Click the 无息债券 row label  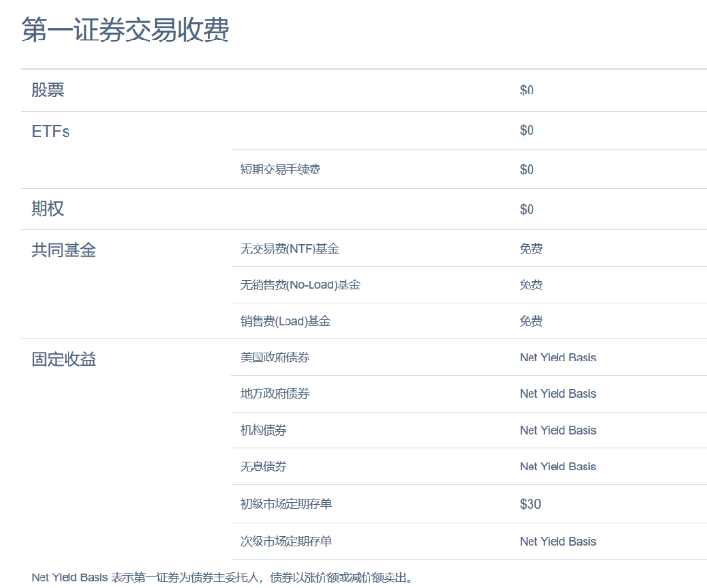click(x=263, y=467)
